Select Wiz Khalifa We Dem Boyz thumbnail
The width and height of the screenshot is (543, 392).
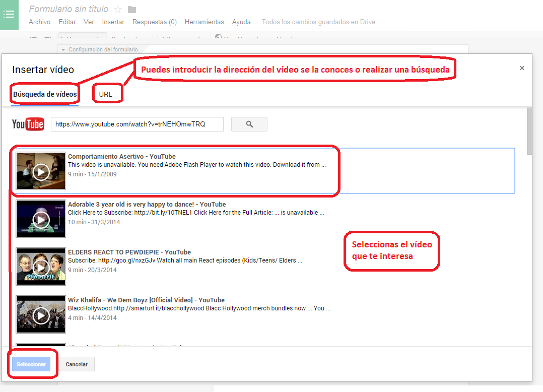point(41,314)
